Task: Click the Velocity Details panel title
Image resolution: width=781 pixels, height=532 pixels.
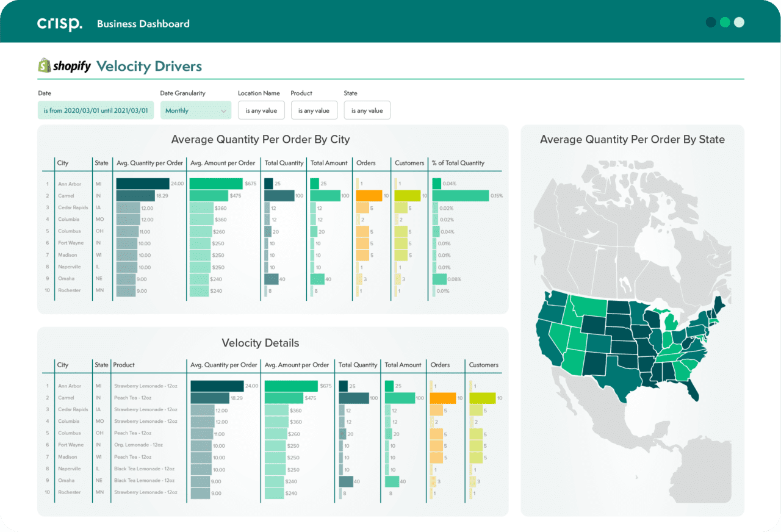Action: pos(260,343)
